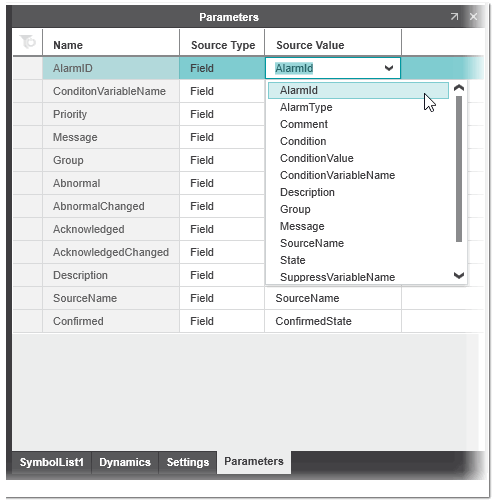
Task: Select AlarmType from the dropdown list
Action: [x=306, y=107]
